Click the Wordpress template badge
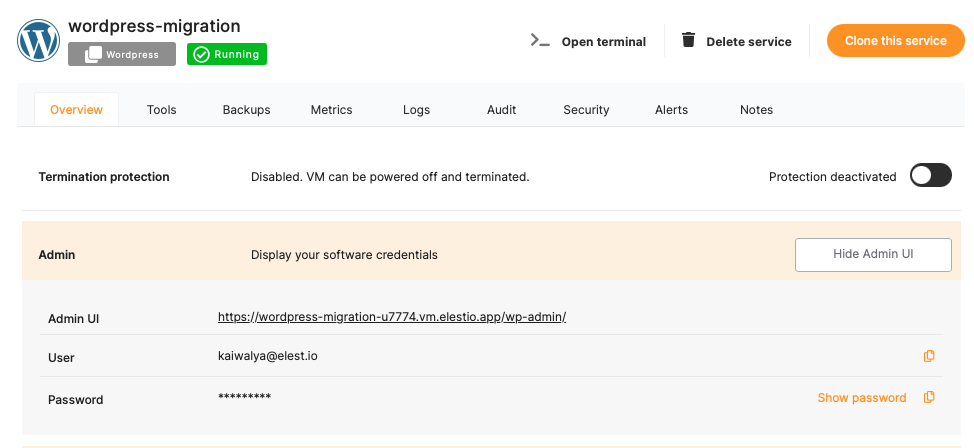Screen dimensions: 974x448 [x=122, y=54]
